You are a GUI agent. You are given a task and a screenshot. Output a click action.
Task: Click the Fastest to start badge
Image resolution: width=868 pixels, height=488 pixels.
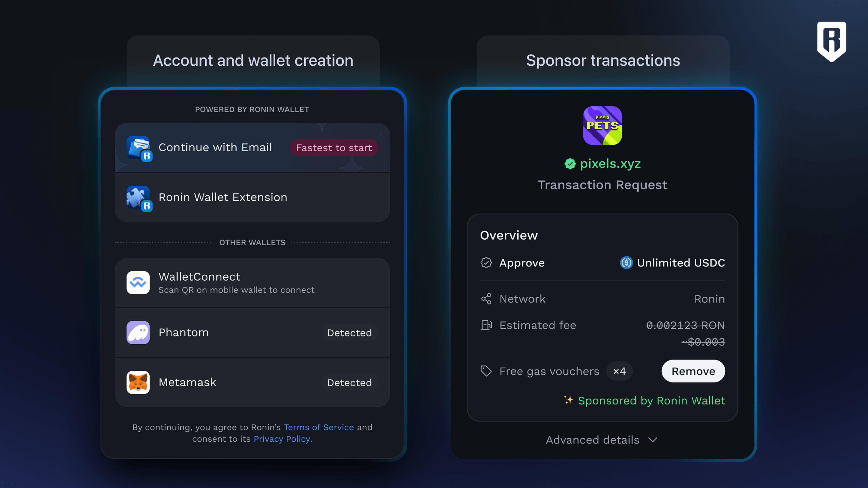click(334, 148)
